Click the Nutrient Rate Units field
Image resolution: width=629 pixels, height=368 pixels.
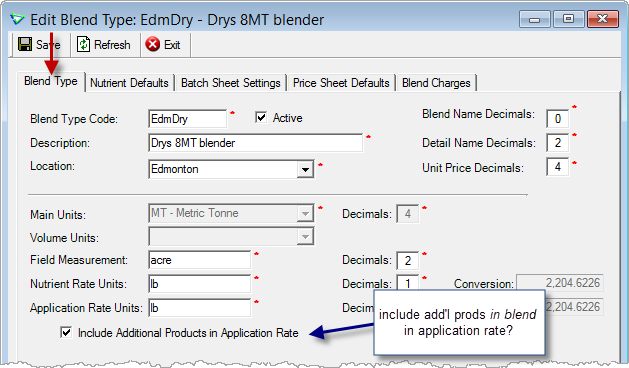[x=199, y=284]
